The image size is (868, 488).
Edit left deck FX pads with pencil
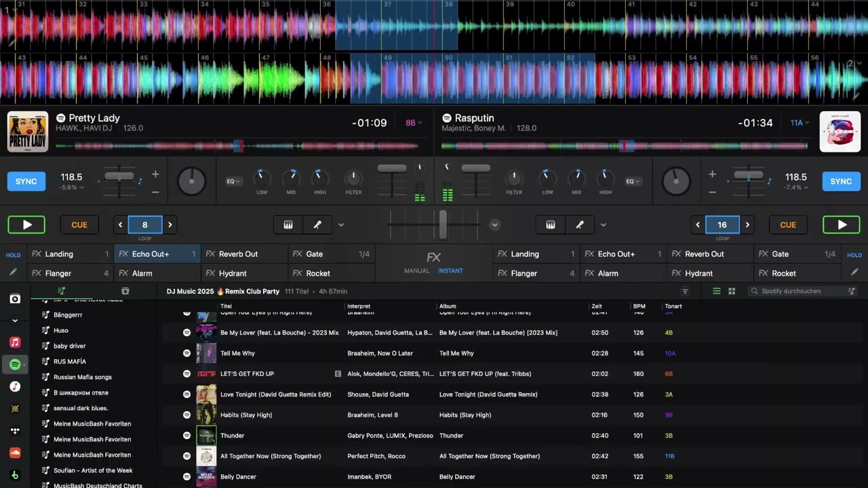(13, 272)
